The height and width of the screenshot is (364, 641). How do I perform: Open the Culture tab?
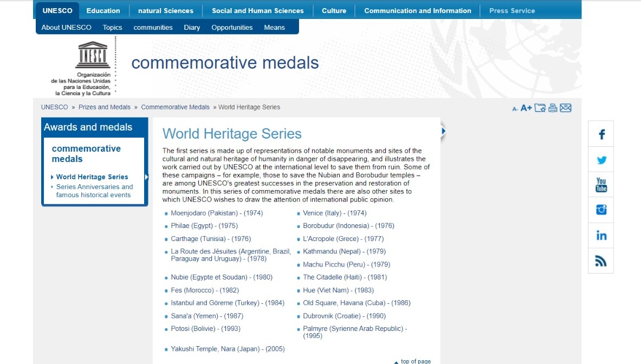334,11
